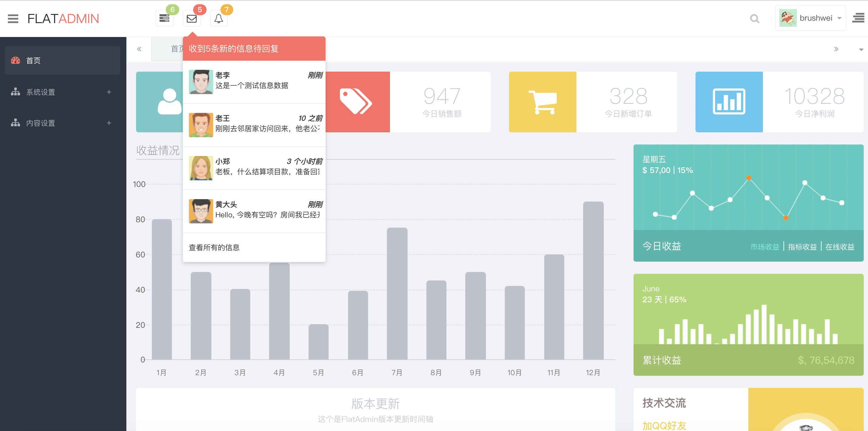Select 首页 in the sidebar
Screen dimensions: 868x431
[62, 60]
